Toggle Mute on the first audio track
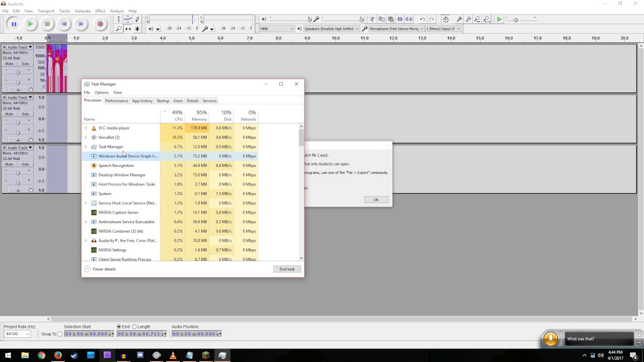 [x=9, y=64]
